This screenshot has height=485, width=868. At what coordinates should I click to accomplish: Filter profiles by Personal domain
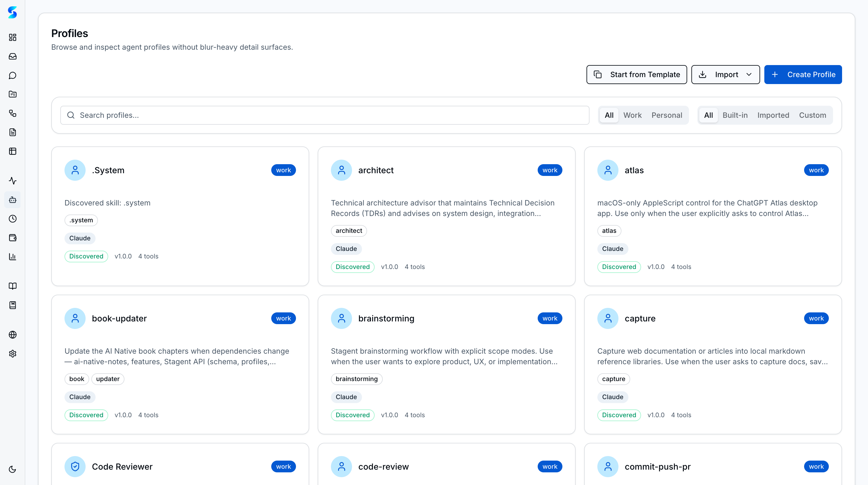point(666,115)
